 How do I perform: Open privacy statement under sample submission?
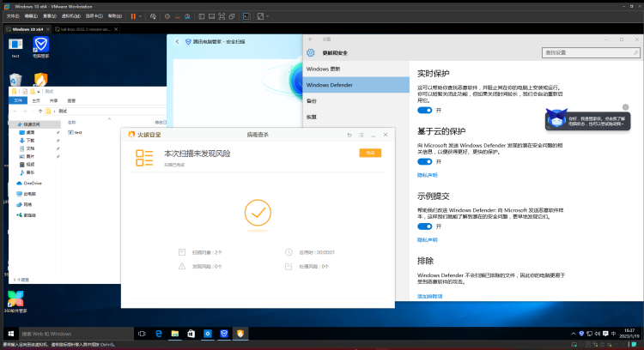pyautogui.click(x=427, y=240)
